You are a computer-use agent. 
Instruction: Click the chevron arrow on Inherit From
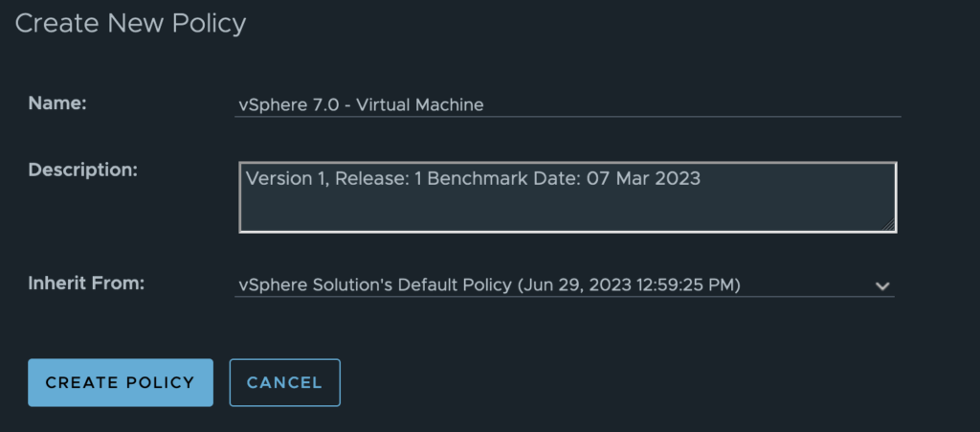pos(881,285)
